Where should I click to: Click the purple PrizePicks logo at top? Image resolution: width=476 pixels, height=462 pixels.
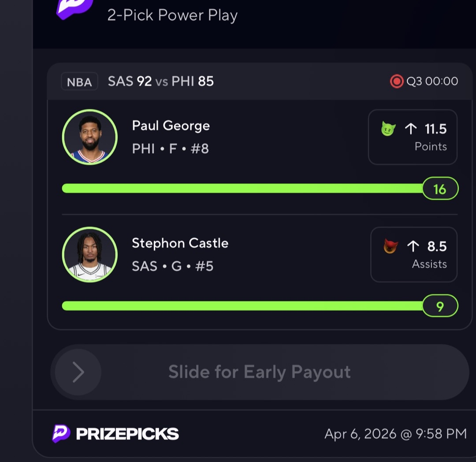pos(74,8)
